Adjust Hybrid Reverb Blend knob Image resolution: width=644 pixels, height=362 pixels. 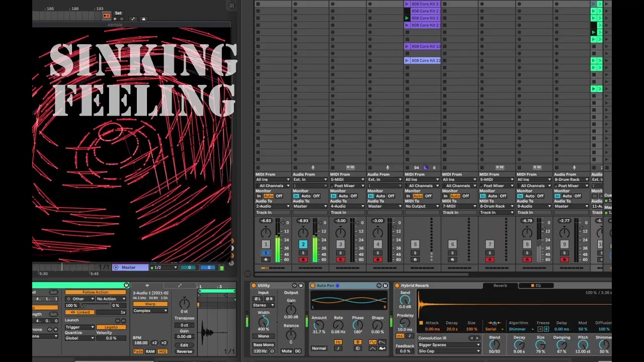495,345
